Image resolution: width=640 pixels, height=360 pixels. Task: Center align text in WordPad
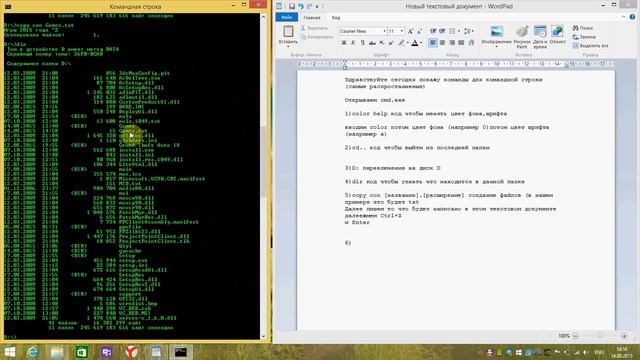click(442, 43)
